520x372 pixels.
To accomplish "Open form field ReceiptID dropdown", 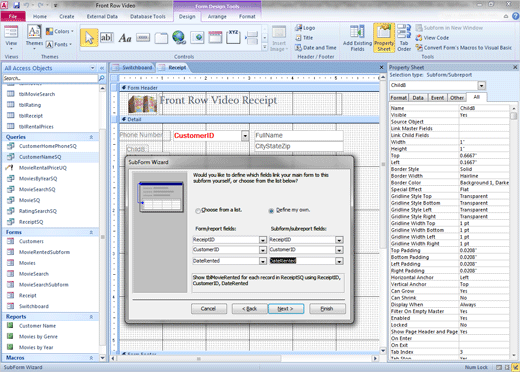I will (x=263, y=240).
